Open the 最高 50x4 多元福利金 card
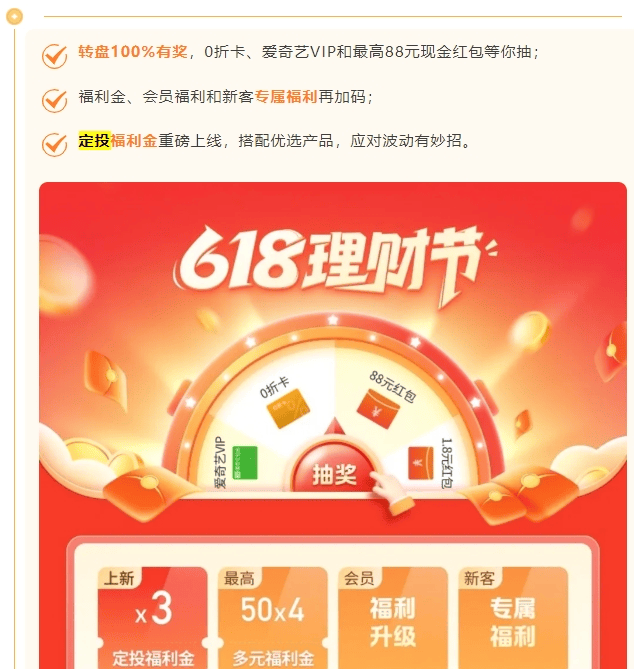Viewport: 634px width, 669px height. [273, 618]
